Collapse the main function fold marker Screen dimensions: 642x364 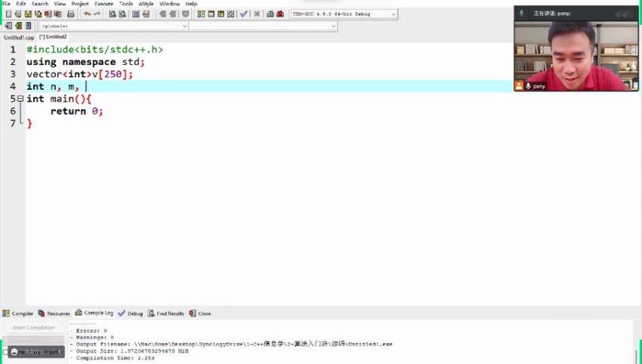(x=20, y=99)
